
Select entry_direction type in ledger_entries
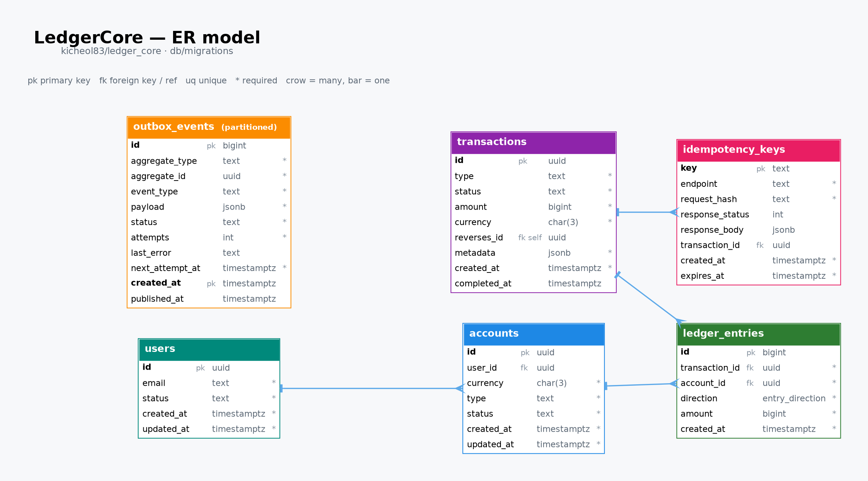pyautogui.click(x=794, y=399)
